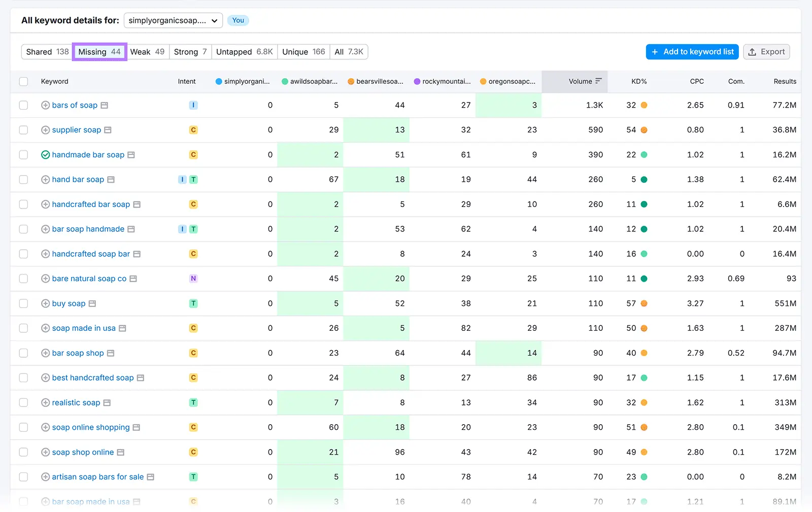Open the simplyorganicsoap domain dropdown
The image size is (812, 512).
tap(173, 20)
